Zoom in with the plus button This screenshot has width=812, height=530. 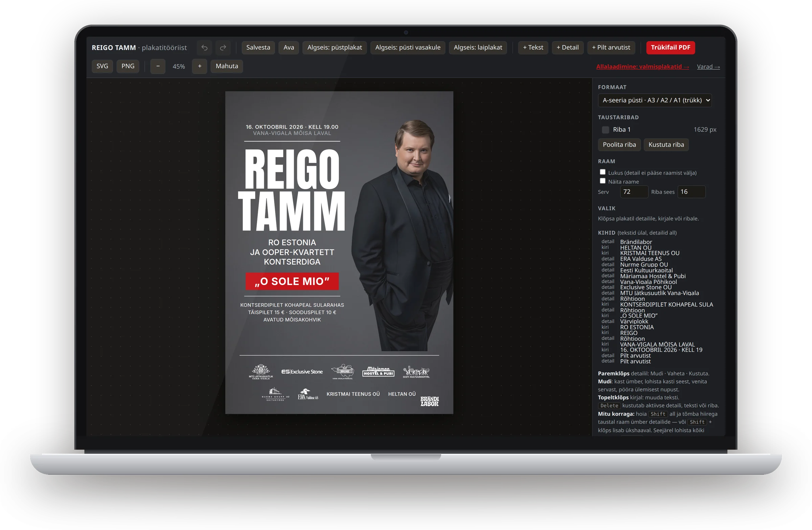(200, 66)
